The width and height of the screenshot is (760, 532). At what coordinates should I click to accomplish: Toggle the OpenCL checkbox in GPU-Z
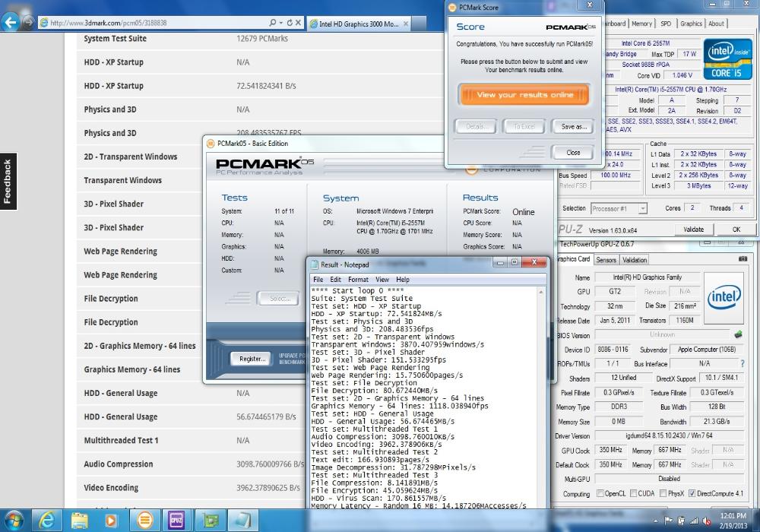click(600, 494)
